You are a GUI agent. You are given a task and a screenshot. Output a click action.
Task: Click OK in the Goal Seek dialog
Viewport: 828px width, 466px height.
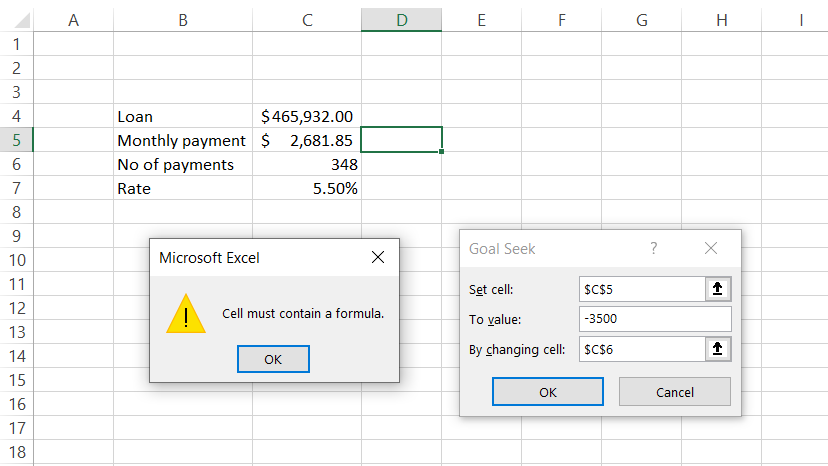click(547, 392)
